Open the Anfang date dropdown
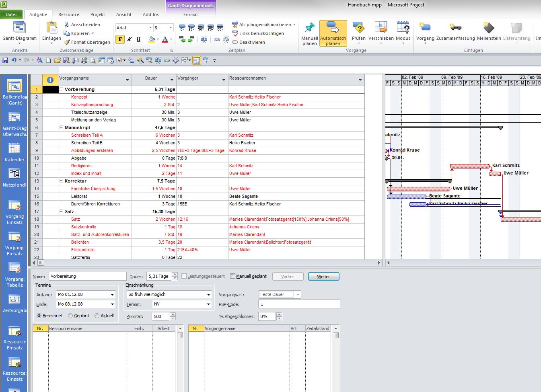 (x=112, y=295)
